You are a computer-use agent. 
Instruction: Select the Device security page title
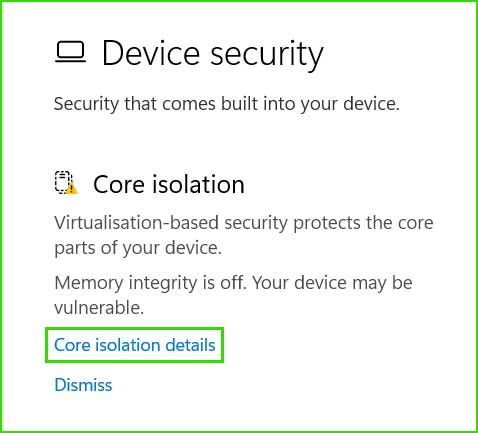tap(213, 53)
